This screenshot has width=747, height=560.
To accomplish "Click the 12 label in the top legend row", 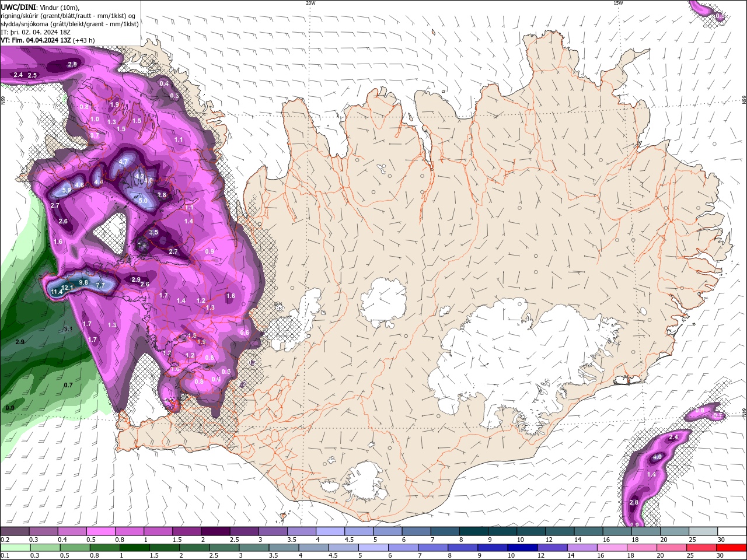I will pyautogui.click(x=549, y=540).
